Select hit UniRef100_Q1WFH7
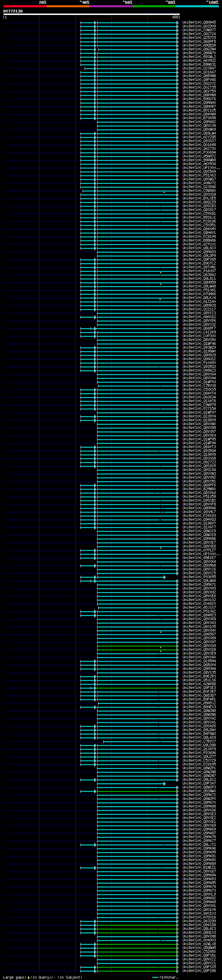222x980 pixels. click(x=199, y=412)
